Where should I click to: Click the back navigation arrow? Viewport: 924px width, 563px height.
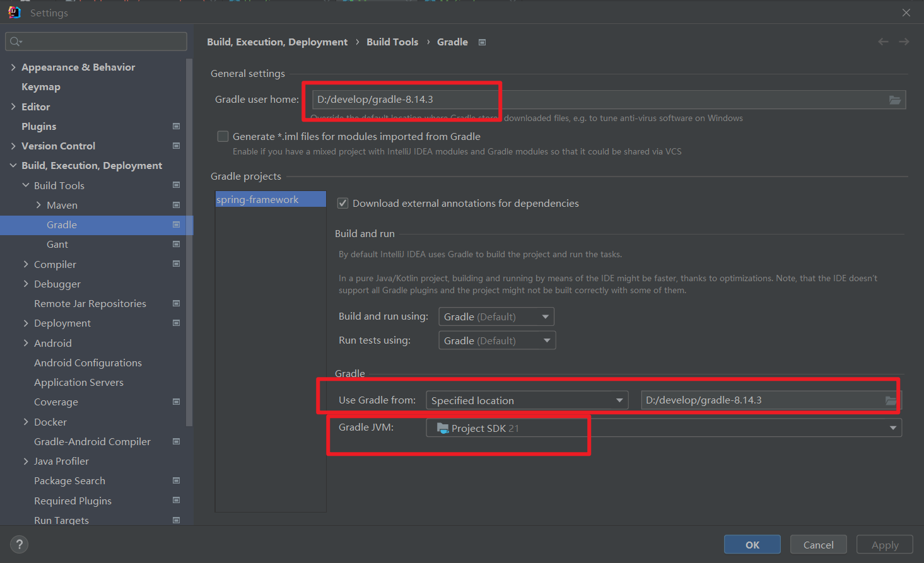883,42
